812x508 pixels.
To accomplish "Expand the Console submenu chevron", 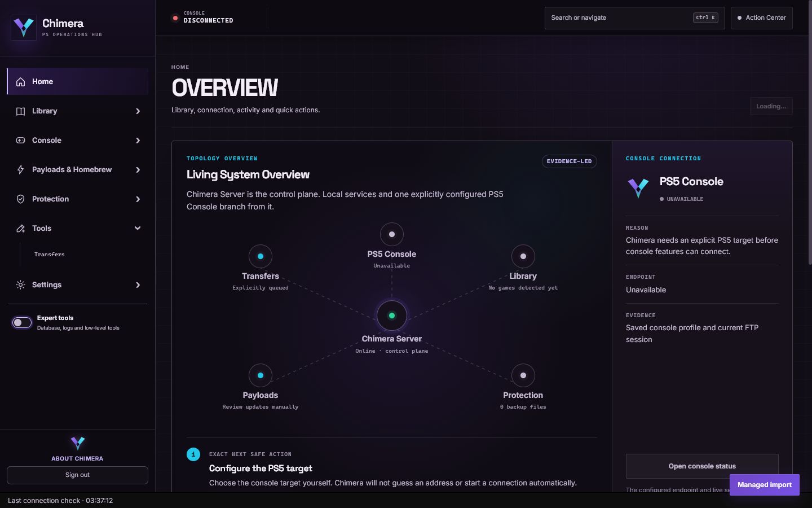I will tap(138, 141).
